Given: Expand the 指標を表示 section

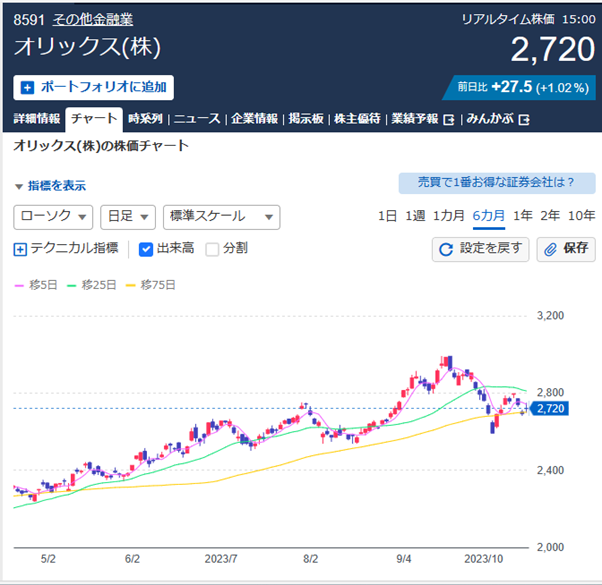Looking at the screenshot, I should pos(50,186).
